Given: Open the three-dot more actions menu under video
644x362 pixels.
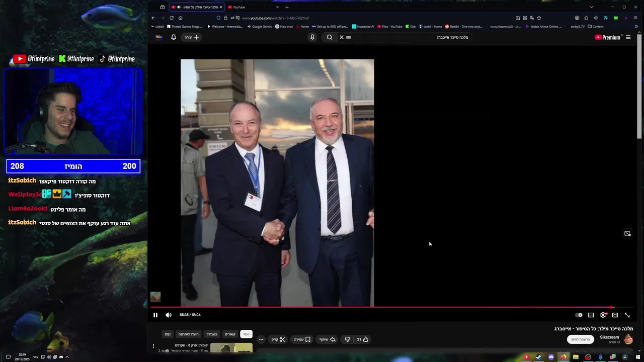Looking at the screenshot, I should click(x=261, y=339).
